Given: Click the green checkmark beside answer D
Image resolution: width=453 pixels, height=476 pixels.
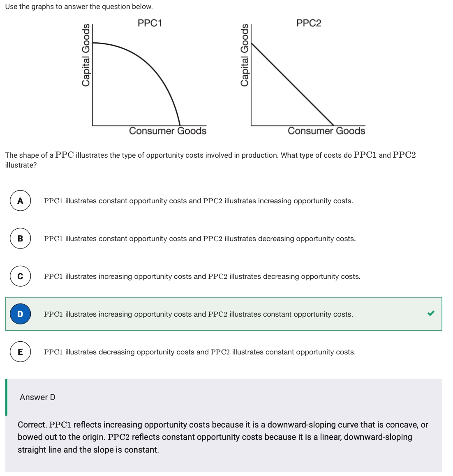Looking at the screenshot, I should tap(430, 314).
